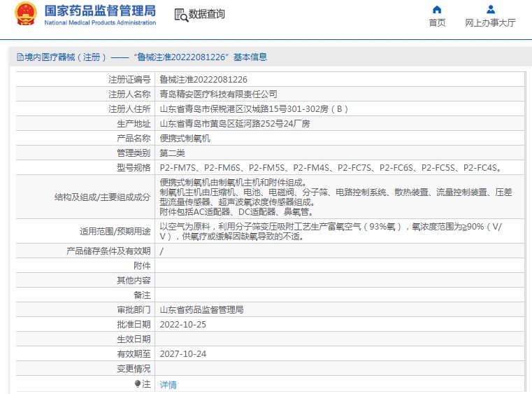Click the 生产地址 row label

tap(134, 124)
